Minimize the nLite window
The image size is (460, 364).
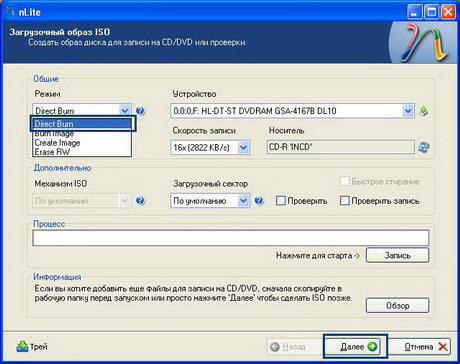coord(415,12)
